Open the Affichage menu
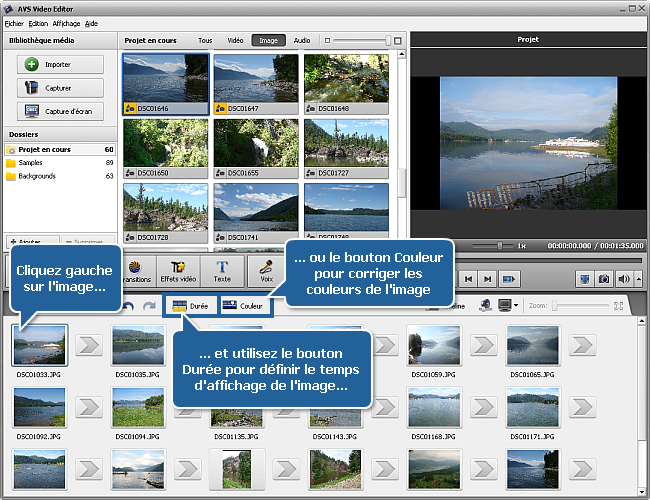Image resolution: width=650 pixels, height=500 pixels. (66, 22)
